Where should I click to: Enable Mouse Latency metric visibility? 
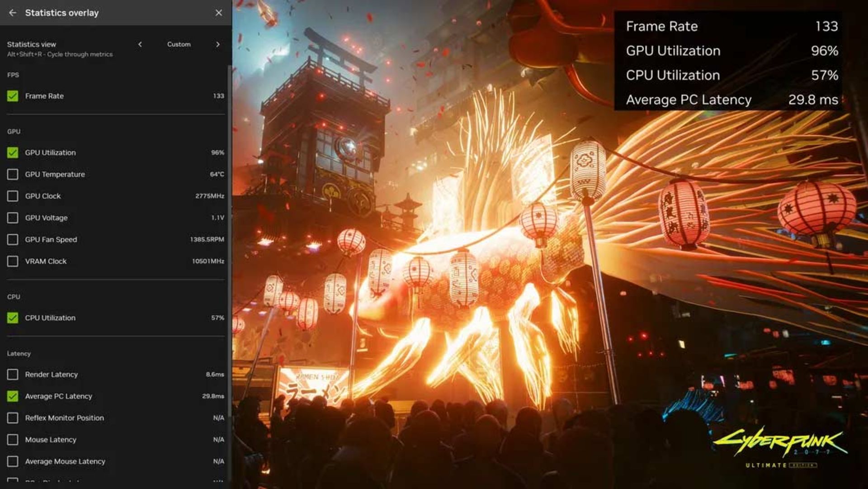pyautogui.click(x=13, y=440)
